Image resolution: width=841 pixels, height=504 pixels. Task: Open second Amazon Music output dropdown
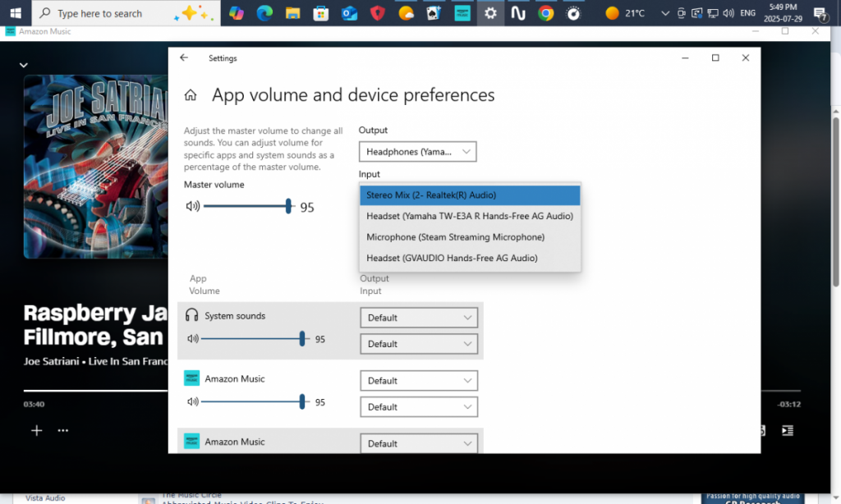pyautogui.click(x=419, y=443)
